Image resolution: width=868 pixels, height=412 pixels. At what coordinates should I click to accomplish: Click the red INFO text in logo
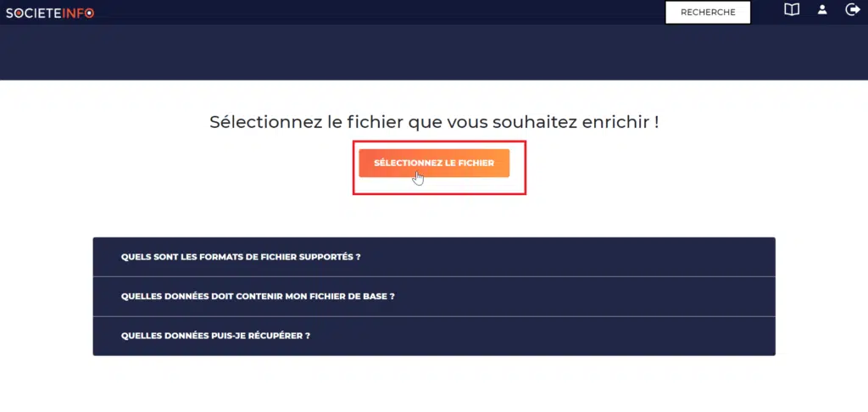point(76,13)
